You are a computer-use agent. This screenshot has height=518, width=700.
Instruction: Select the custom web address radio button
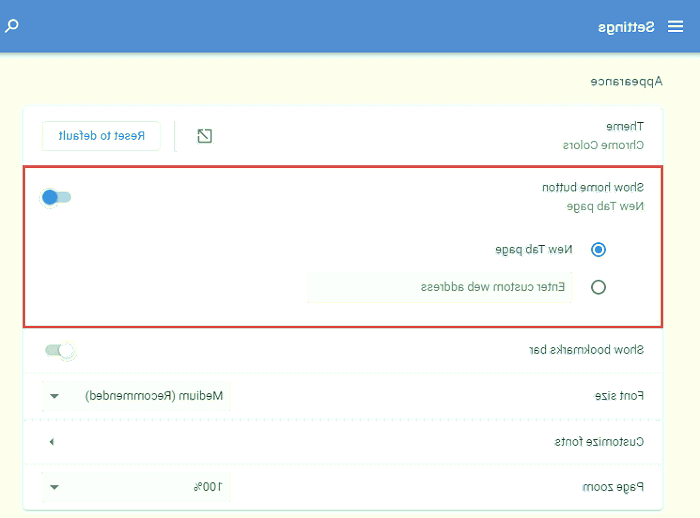pos(598,287)
